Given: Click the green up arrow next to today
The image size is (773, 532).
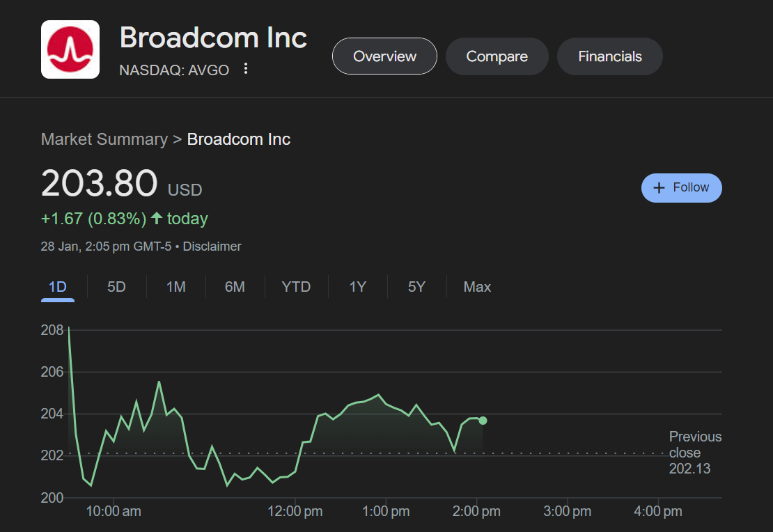Looking at the screenshot, I should point(157,219).
